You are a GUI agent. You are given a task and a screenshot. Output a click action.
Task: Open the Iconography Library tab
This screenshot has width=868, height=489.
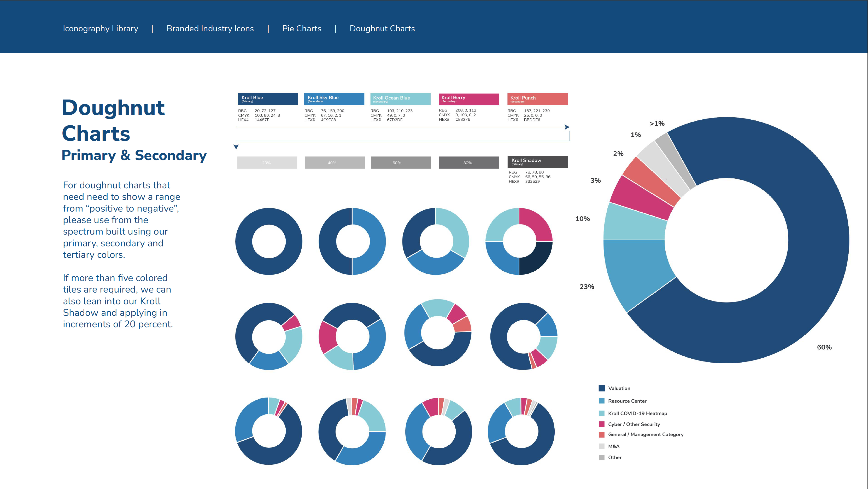[x=101, y=29]
